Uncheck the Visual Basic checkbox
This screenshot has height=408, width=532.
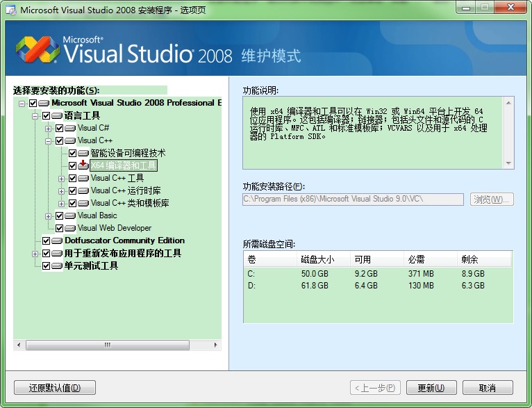59,216
